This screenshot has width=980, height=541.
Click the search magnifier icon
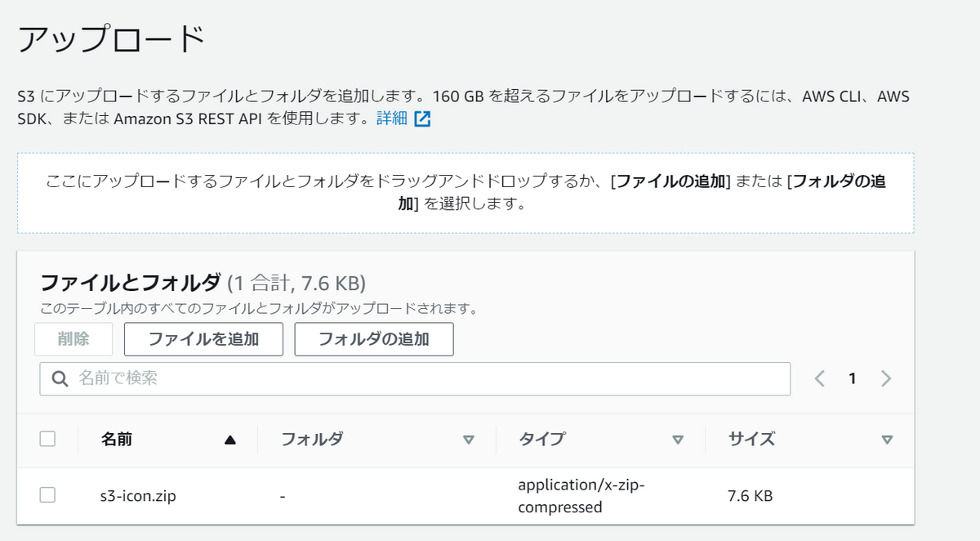[x=60, y=378]
